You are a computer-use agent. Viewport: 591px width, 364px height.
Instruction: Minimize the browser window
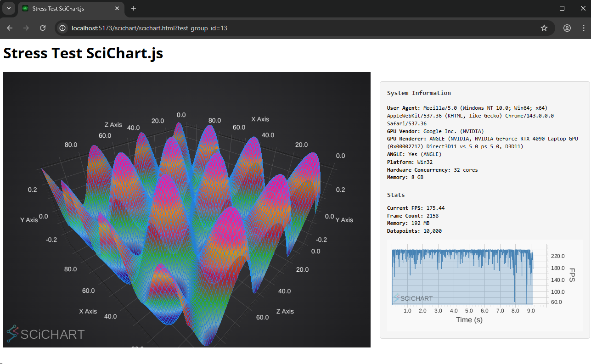[540, 8]
